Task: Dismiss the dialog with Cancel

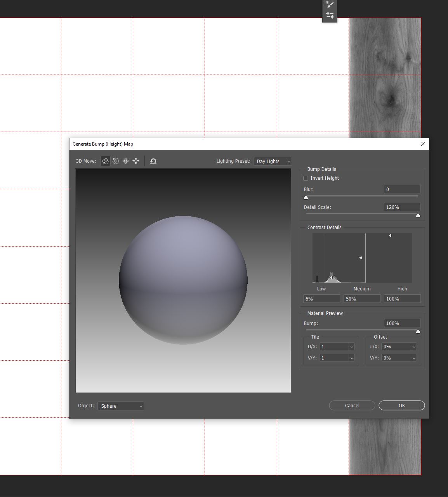Action: (352, 405)
